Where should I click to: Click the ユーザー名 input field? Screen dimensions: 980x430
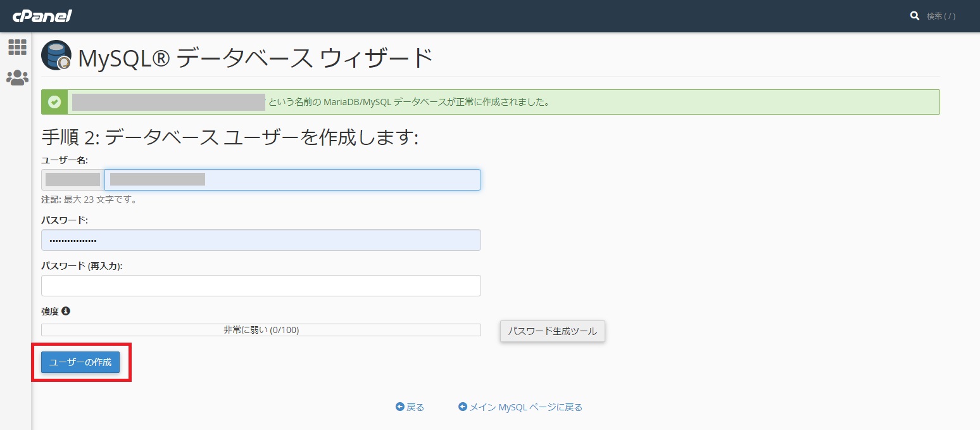tap(292, 180)
